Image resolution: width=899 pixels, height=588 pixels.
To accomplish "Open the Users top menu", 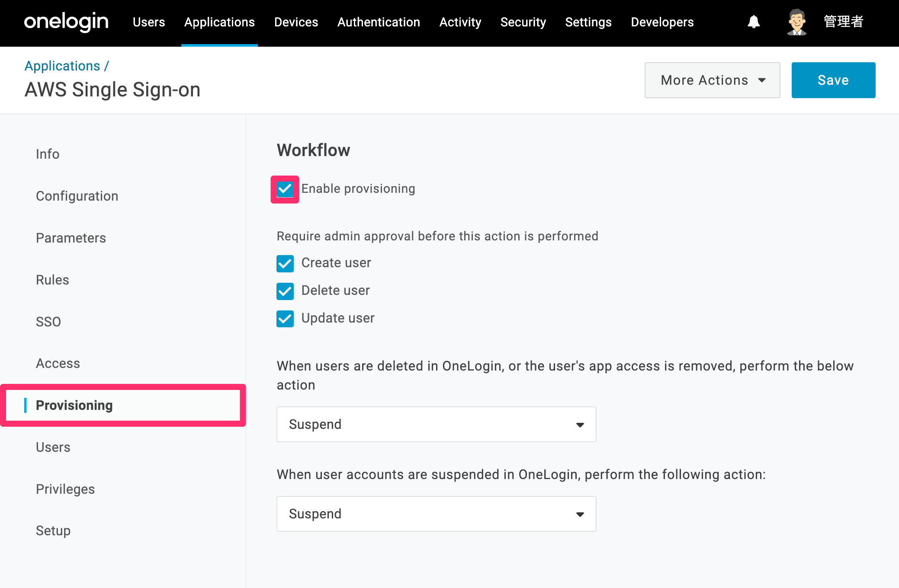I will pyautogui.click(x=149, y=22).
